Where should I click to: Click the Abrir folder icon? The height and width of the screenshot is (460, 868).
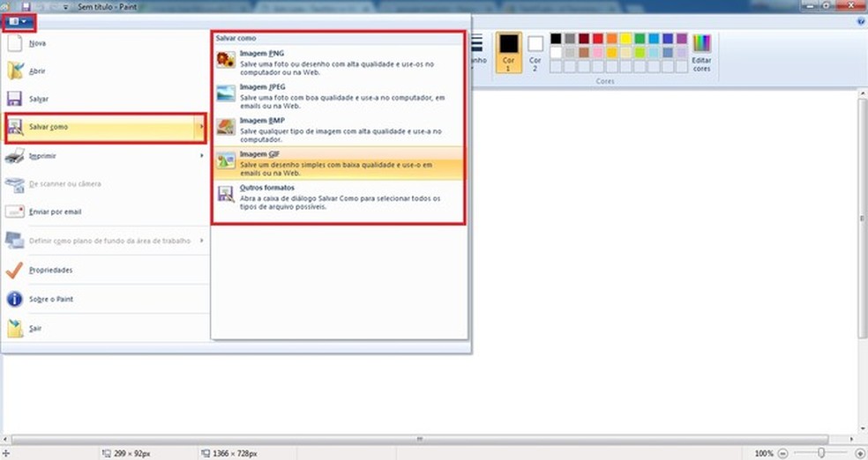tap(16, 70)
